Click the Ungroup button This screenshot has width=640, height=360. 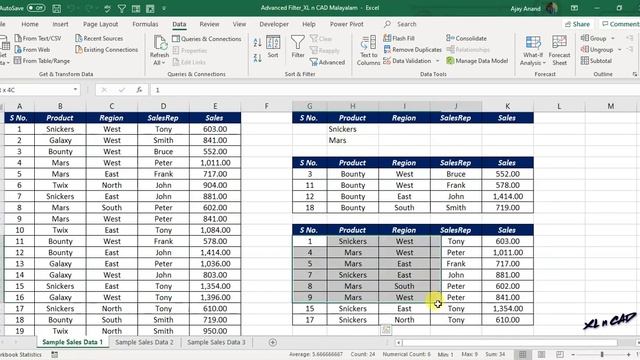click(x=597, y=49)
